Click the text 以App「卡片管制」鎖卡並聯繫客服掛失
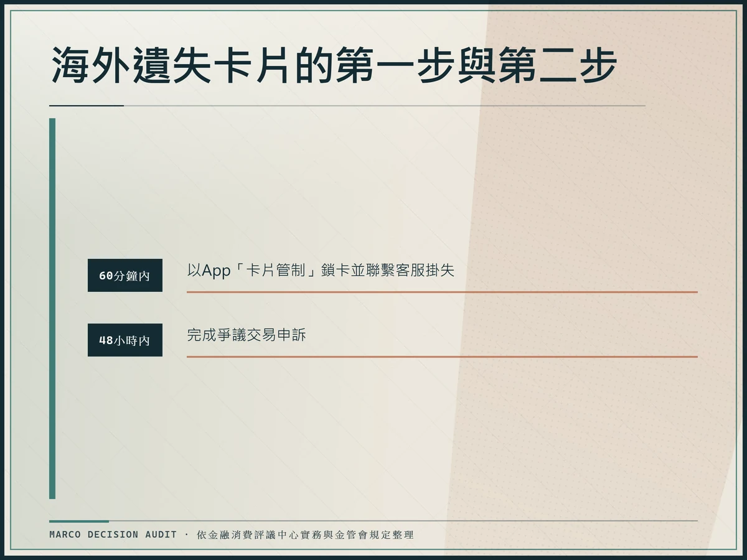Screen dimensions: 747x560 coord(321,270)
